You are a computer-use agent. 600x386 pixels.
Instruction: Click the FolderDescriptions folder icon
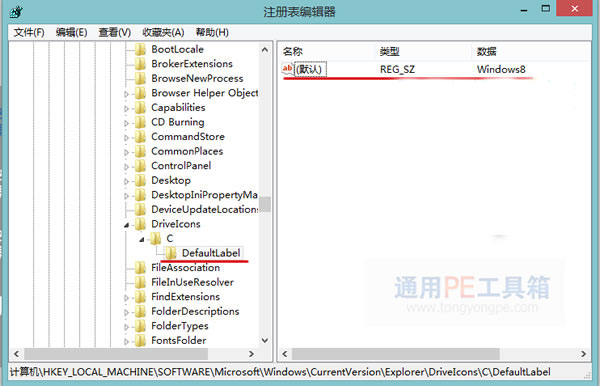pyautogui.click(x=140, y=311)
